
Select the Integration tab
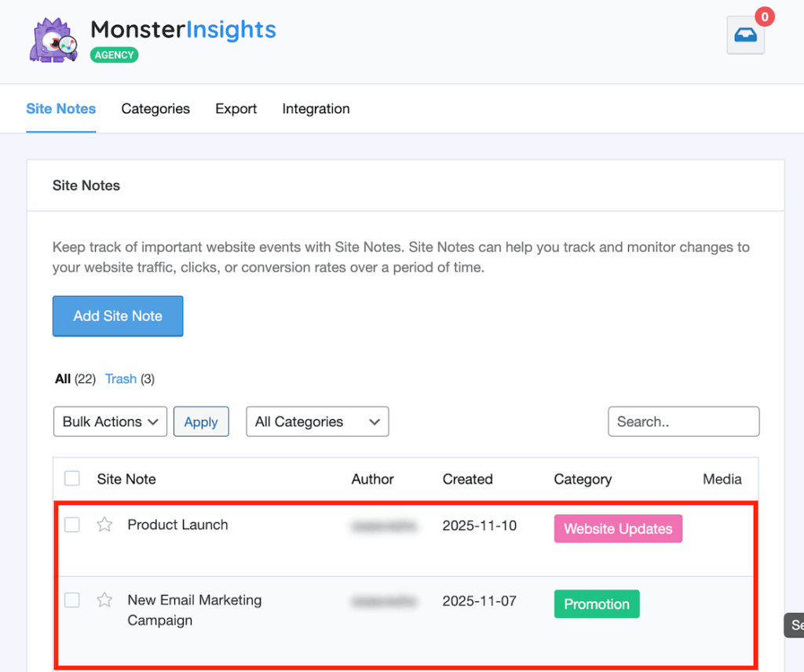(x=316, y=109)
